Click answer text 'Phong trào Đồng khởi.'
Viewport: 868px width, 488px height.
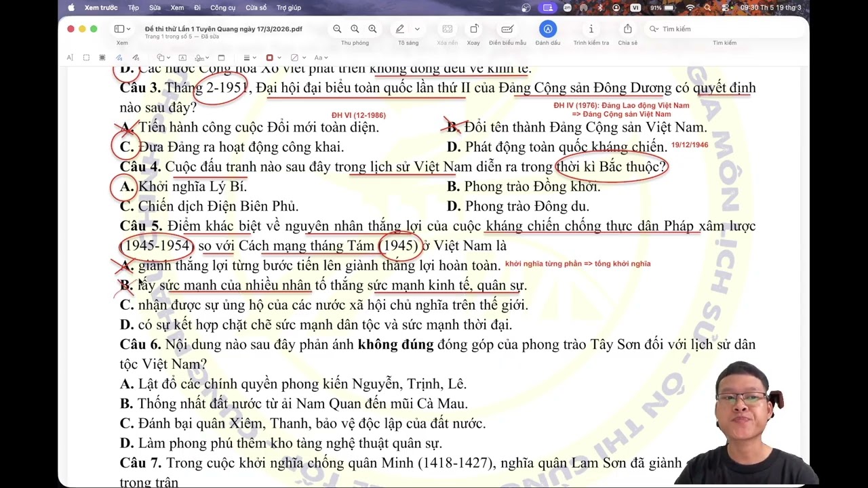[x=532, y=186]
